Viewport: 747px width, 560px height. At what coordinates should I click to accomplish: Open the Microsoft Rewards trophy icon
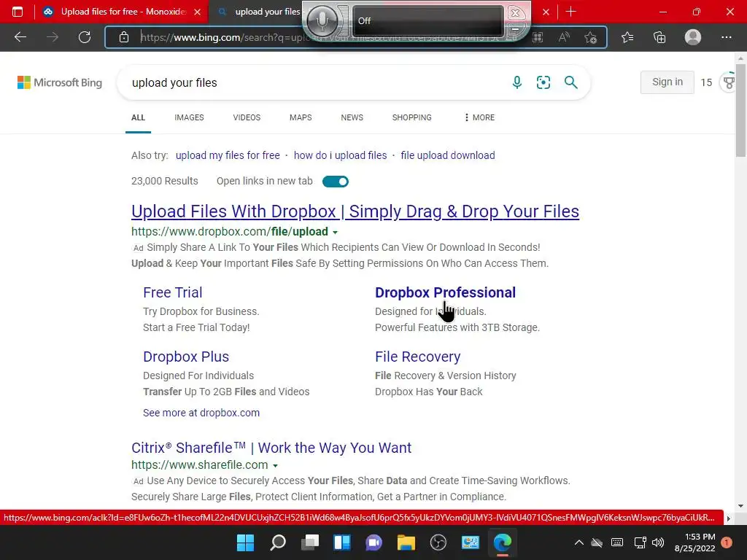729,82
